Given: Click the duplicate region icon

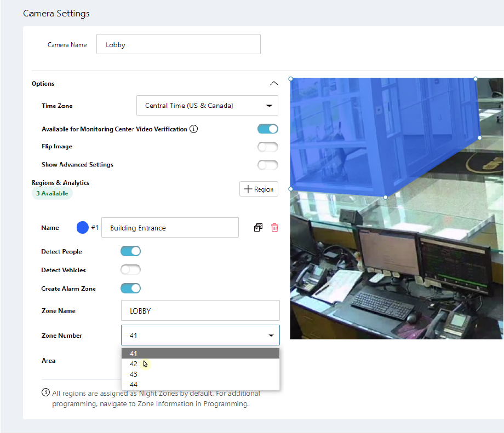Looking at the screenshot, I should (x=259, y=228).
